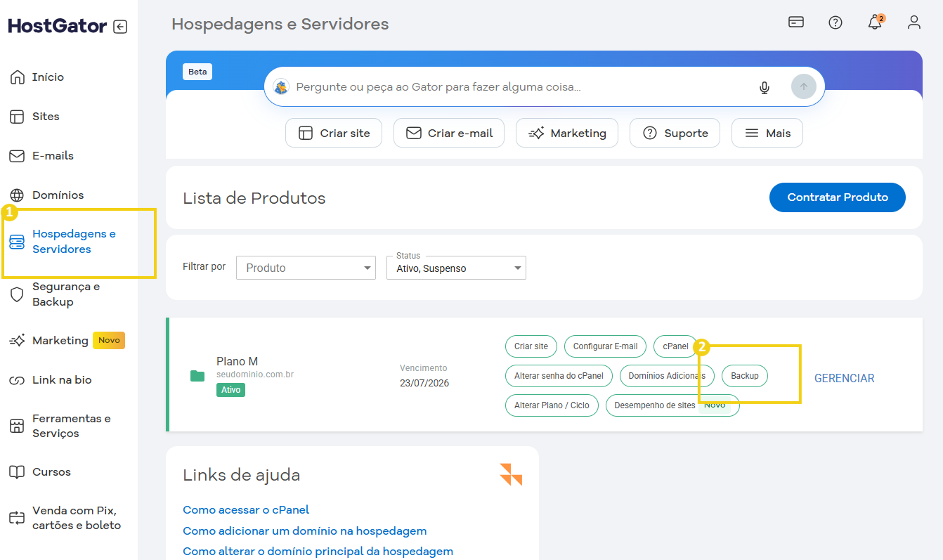Click the Hospedagens e Servidores server icon
943x560 pixels.
pyautogui.click(x=17, y=242)
